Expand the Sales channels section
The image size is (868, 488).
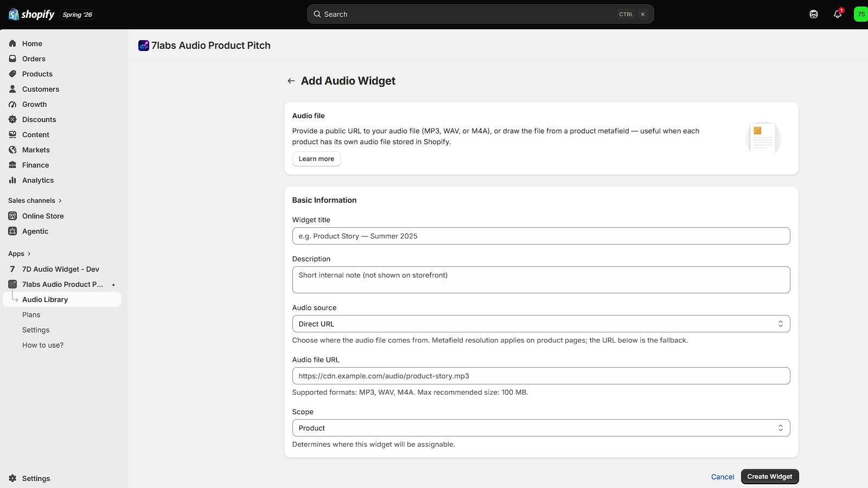(35, 201)
